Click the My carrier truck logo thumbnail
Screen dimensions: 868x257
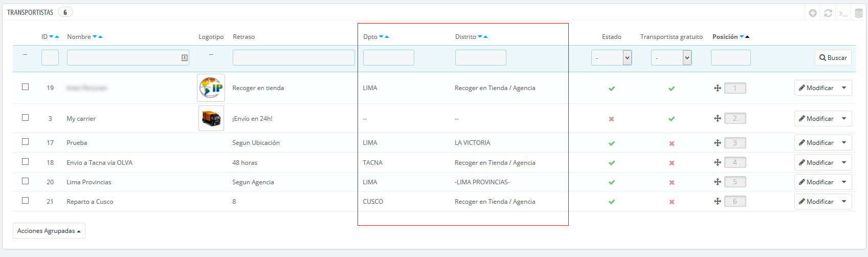(x=211, y=118)
